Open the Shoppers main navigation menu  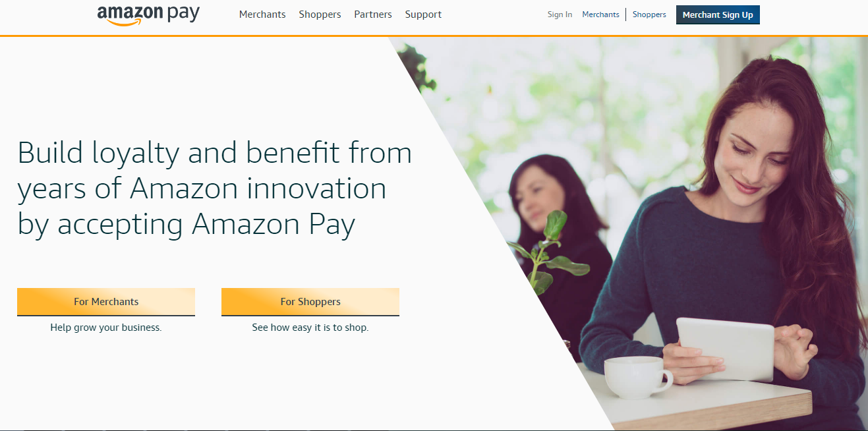(320, 14)
